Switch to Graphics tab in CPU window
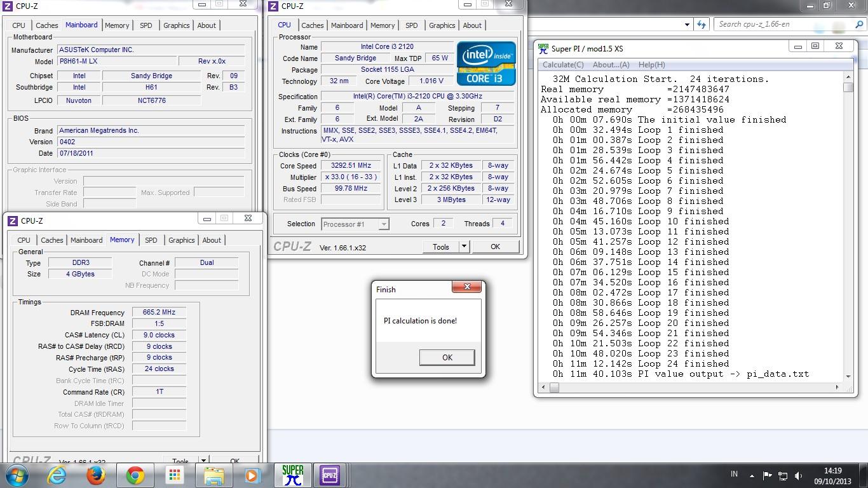The height and width of the screenshot is (488, 868). click(442, 25)
